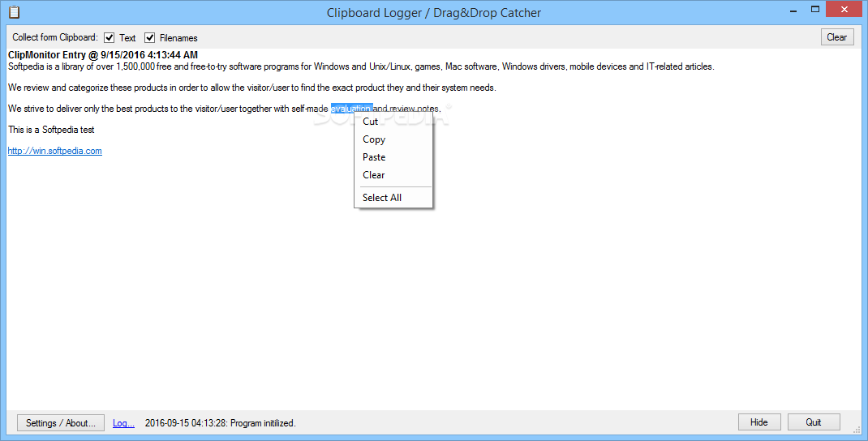Close the Clipboard Logger window
The image size is (868, 441).
coord(844,10)
